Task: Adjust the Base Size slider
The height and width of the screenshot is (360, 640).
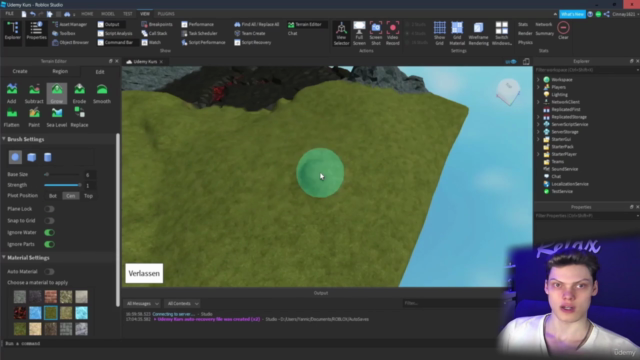Action: coord(62,175)
